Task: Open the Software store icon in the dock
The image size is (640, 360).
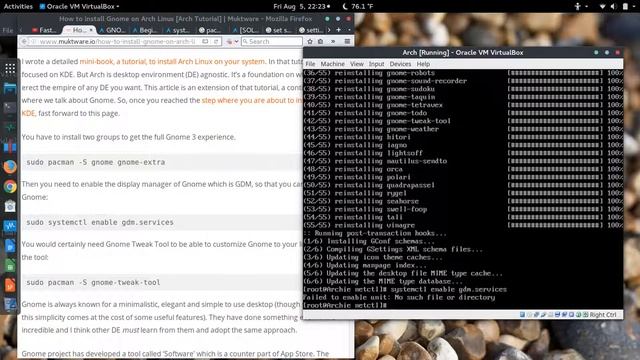Action: coord(10,206)
